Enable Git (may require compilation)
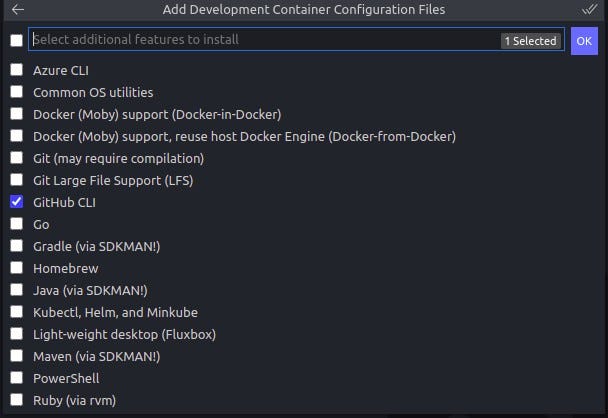The height and width of the screenshot is (418, 608). (x=16, y=158)
